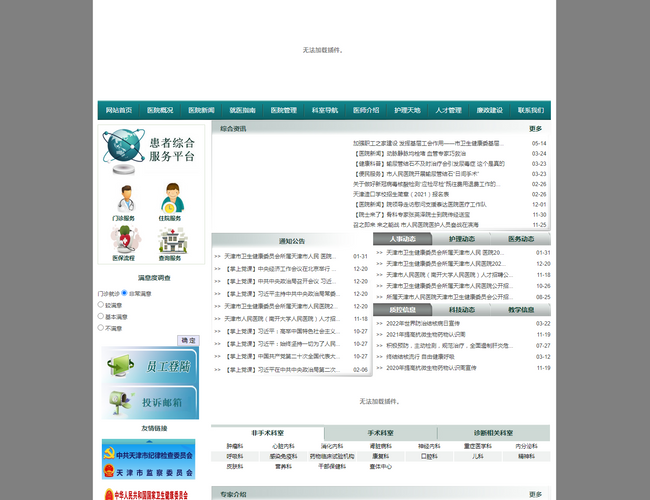Select the 非常满意 radio button
This screenshot has height=500, width=650.
coord(125,294)
